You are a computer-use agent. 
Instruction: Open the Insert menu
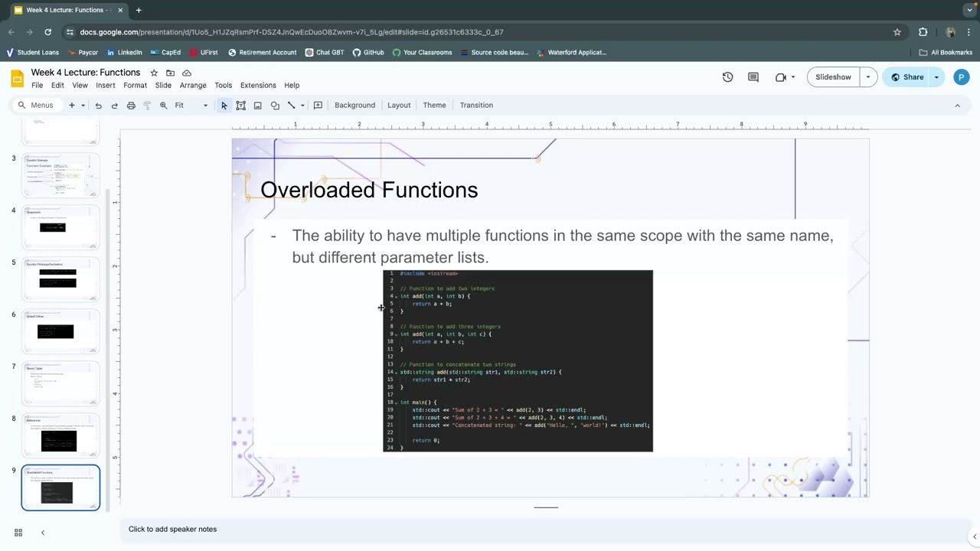pyautogui.click(x=106, y=86)
